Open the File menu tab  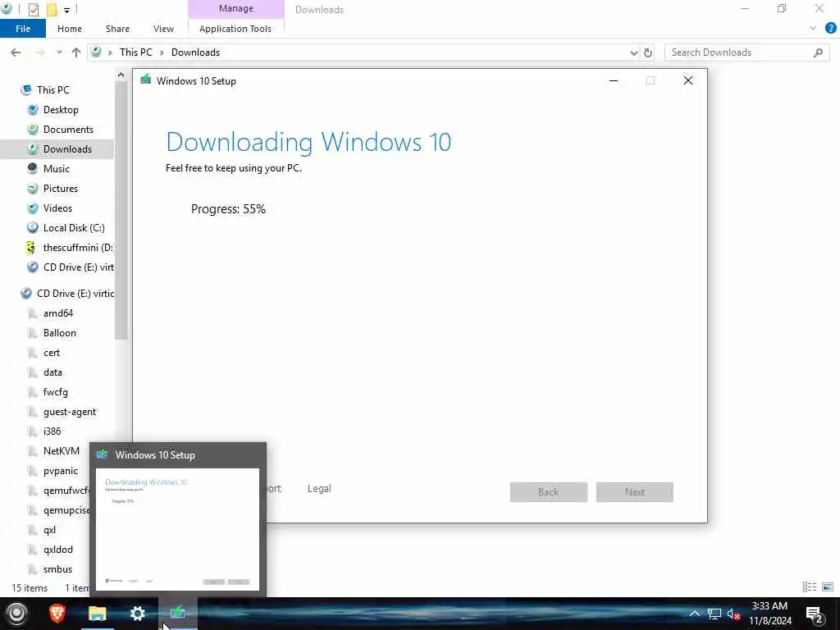point(23,29)
